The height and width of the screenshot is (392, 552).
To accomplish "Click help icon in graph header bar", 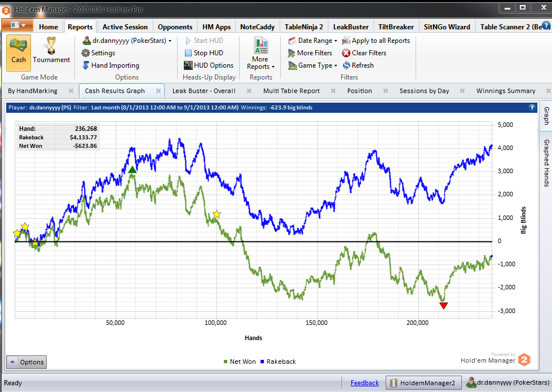I will pos(532,107).
